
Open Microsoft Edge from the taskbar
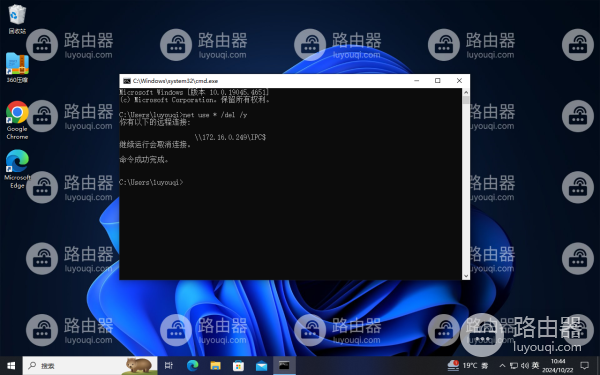[x=192, y=366]
